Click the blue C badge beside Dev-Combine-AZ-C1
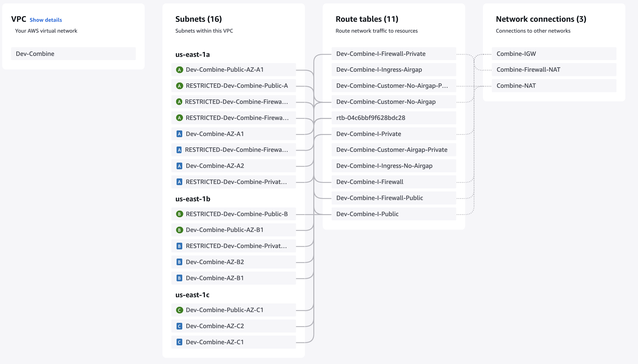 click(179, 342)
